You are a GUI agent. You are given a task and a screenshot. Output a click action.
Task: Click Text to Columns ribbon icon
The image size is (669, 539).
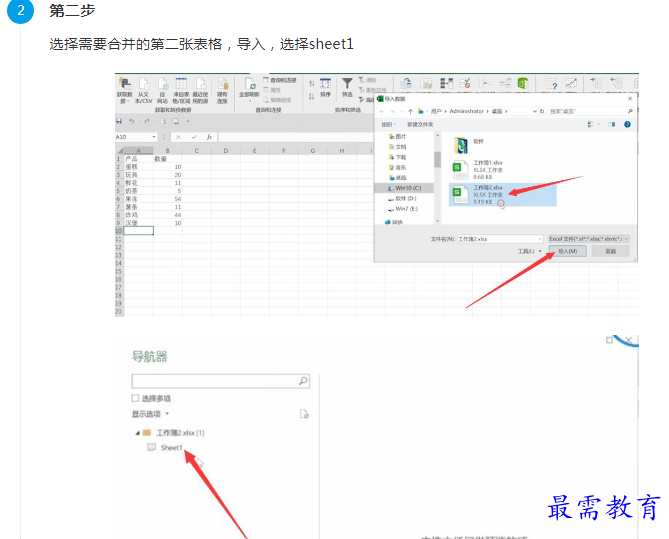[406, 83]
